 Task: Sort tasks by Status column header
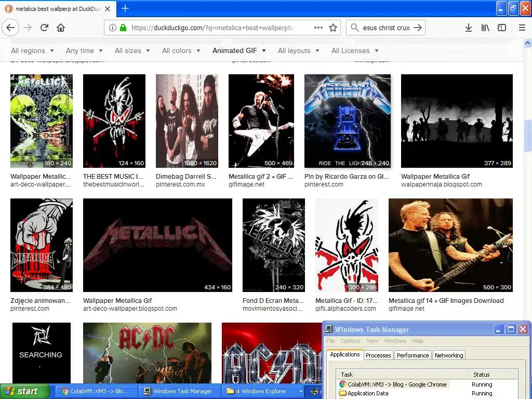point(492,374)
